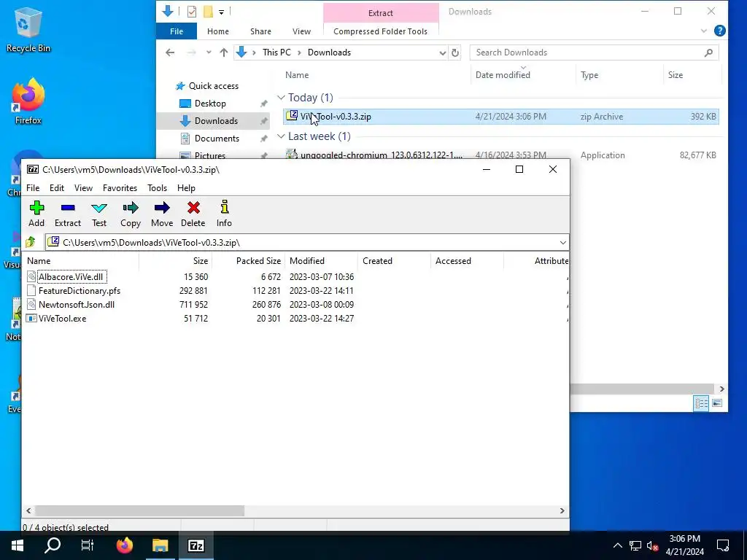Image resolution: width=747 pixels, height=560 pixels.
Task: Open the Share tab in Explorer ribbon
Action: (260, 31)
